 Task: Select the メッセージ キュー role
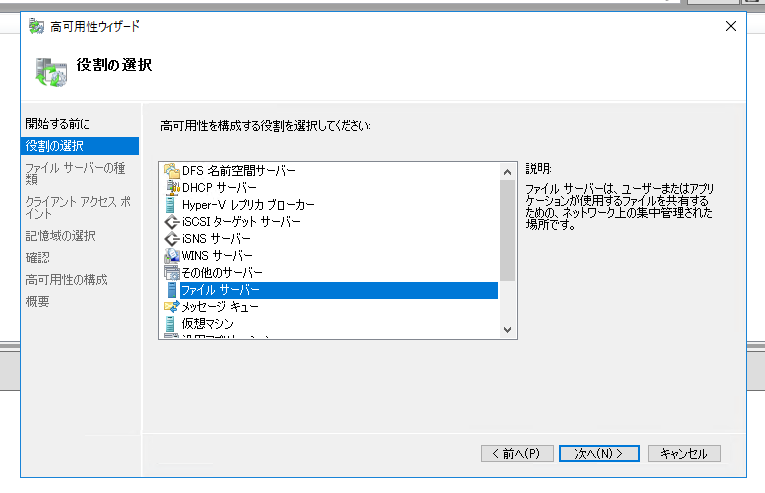click(x=220, y=307)
